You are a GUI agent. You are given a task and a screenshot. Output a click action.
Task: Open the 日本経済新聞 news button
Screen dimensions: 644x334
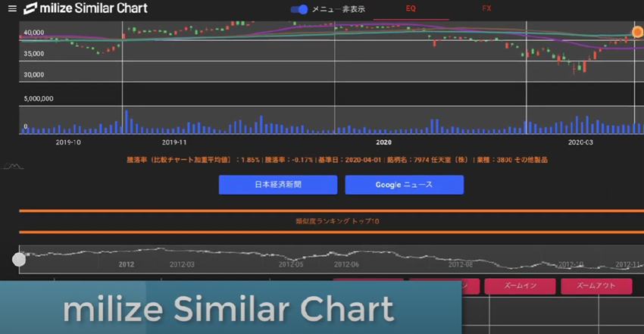[278, 185]
